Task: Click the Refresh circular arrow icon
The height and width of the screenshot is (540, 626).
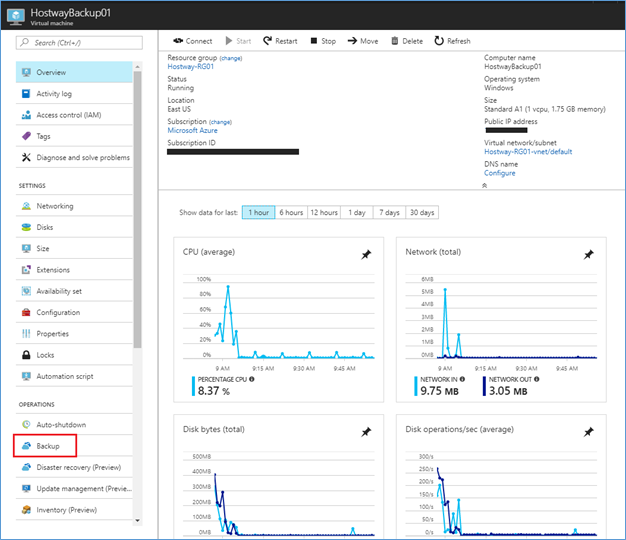Action: pos(439,41)
